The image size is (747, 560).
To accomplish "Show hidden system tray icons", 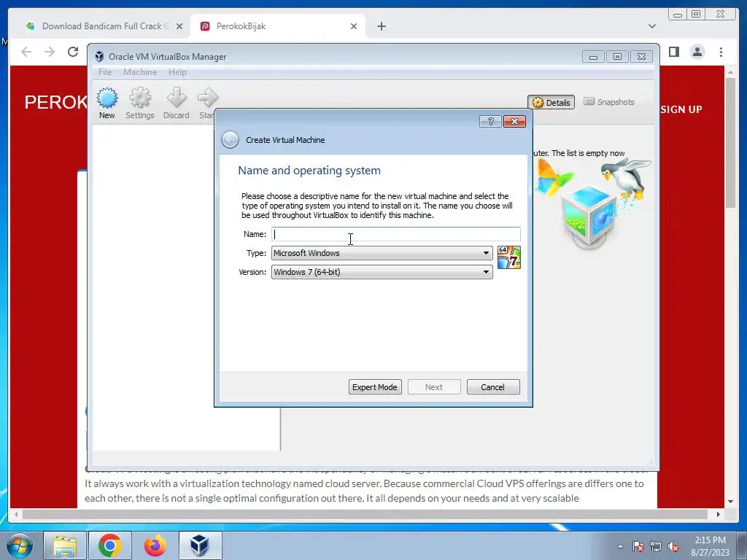I will coord(620,546).
